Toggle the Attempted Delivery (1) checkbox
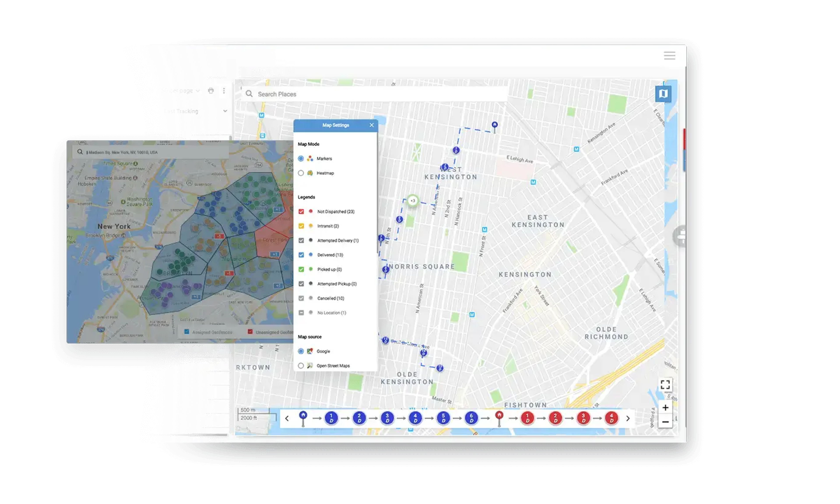This screenshot has width=840, height=504. (301, 240)
